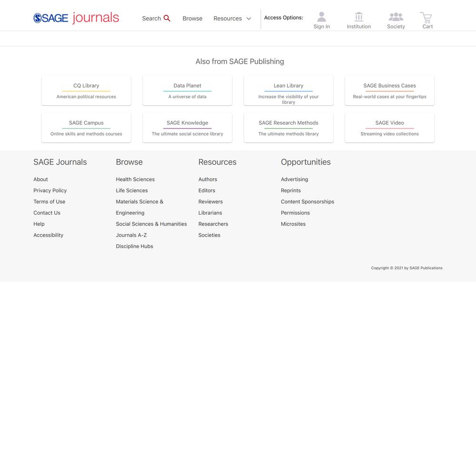Click the Also from SAGE Publishing heading
The height and width of the screenshot is (476, 476).
[x=240, y=61]
